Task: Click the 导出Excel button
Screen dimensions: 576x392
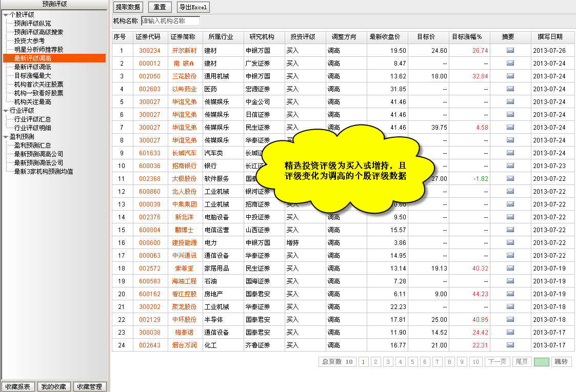Action: pyautogui.click(x=193, y=7)
